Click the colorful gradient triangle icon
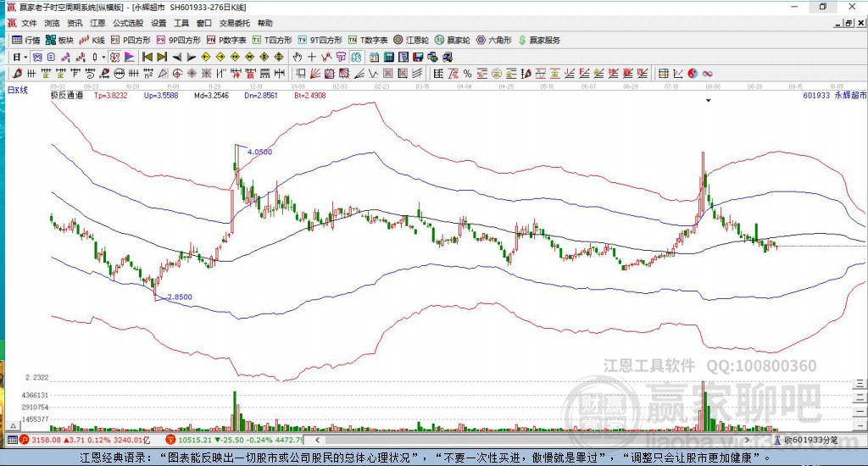 point(129,57)
